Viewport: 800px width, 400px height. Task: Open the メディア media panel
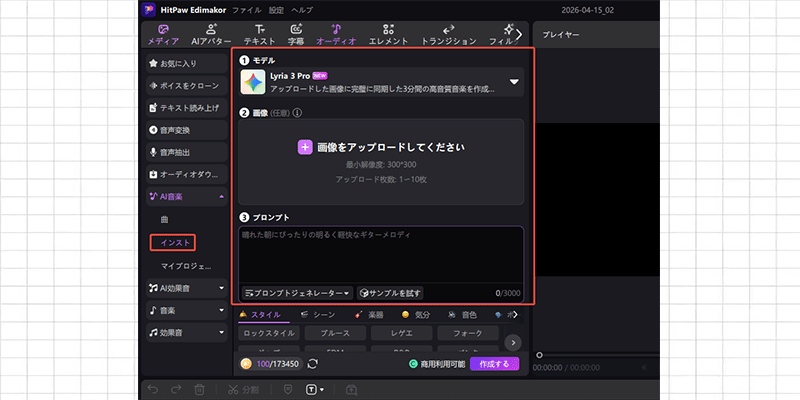pos(163,35)
